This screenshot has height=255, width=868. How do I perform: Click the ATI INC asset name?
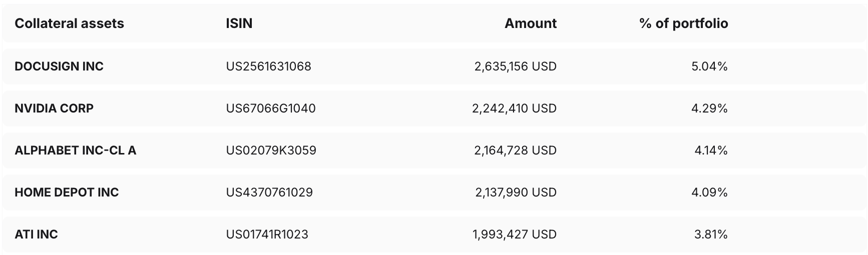(36, 234)
